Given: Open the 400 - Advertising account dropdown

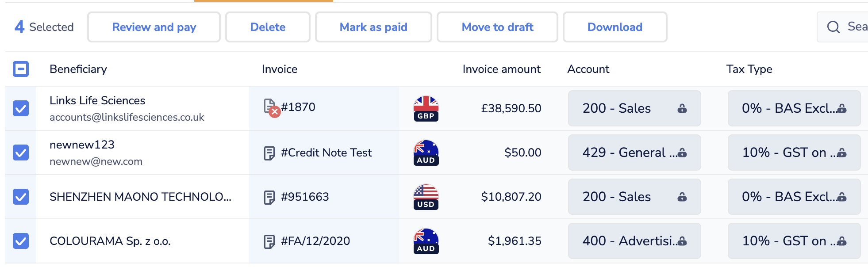Looking at the screenshot, I should click(x=634, y=241).
